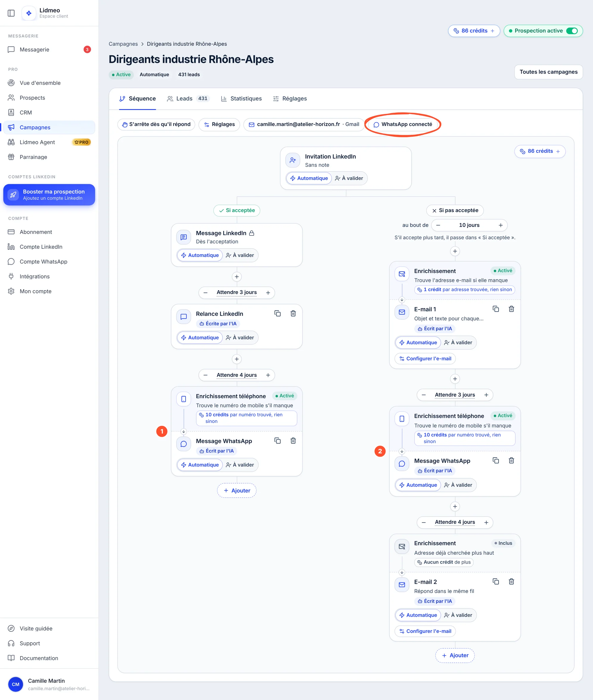
Task: Click Booster ma prospection banner
Action: pos(49,195)
